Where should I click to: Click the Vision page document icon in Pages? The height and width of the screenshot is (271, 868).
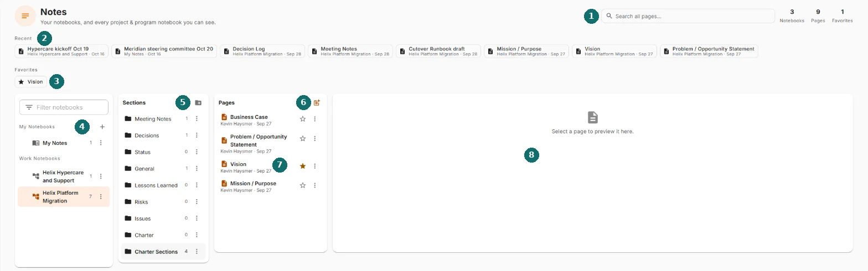click(224, 164)
